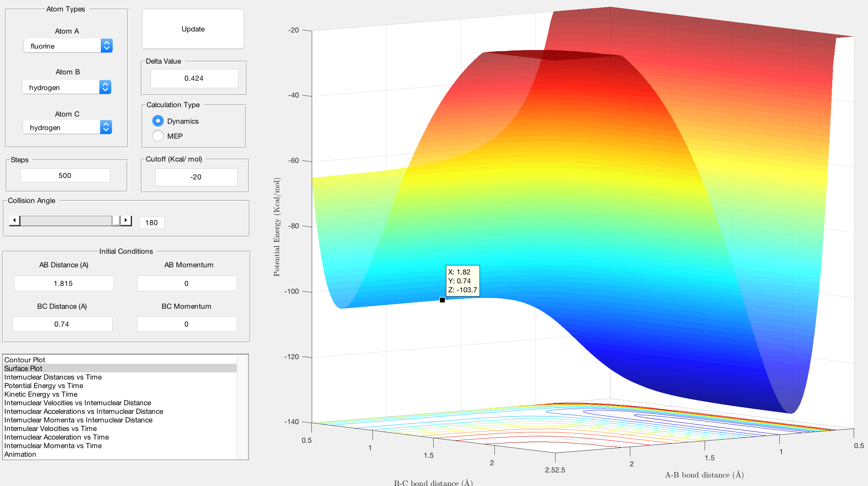
Task: Open the Atom C hydrogen dropdown
Action: (x=67, y=127)
